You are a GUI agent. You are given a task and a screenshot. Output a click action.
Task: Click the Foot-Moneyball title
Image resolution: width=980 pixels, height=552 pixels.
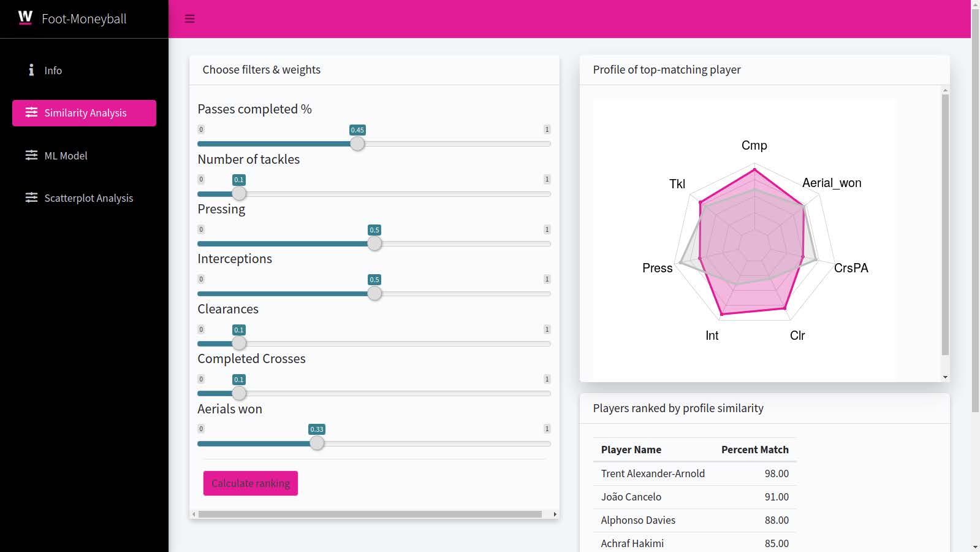tap(84, 19)
